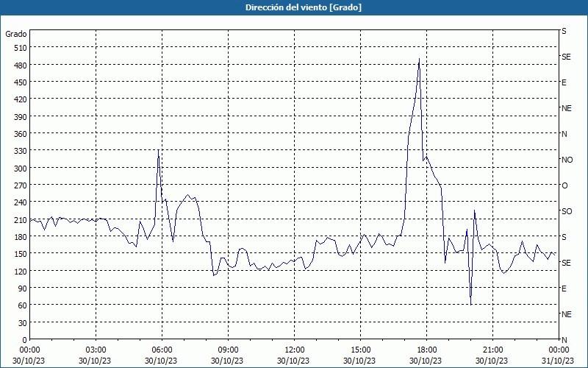The height and width of the screenshot is (368, 588).
Task: Click the 30 degree axis label
Action: (23, 323)
